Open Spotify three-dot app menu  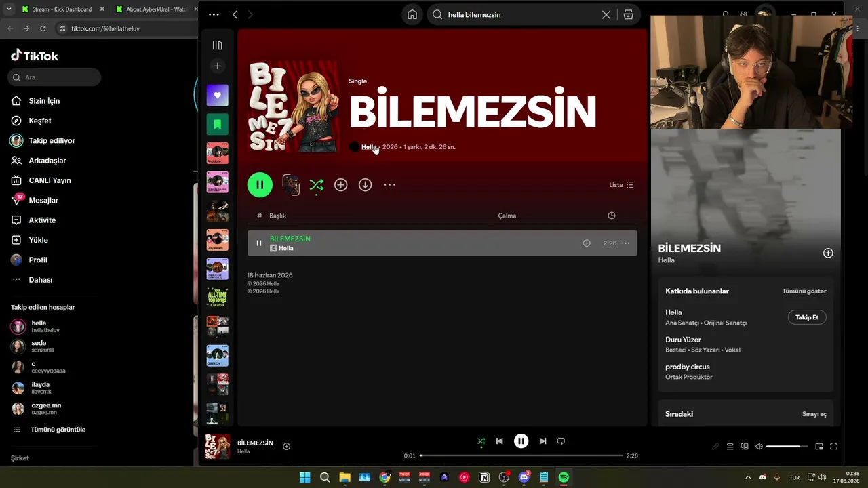point(214,14)
